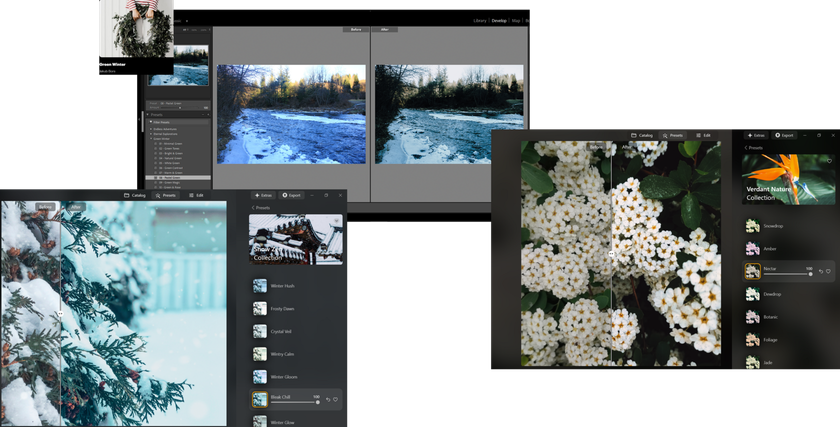Reset the Bleak Chill preset with undo arrow
The image size is (840, 427).
pyautogui.click(x=328, y=400)
